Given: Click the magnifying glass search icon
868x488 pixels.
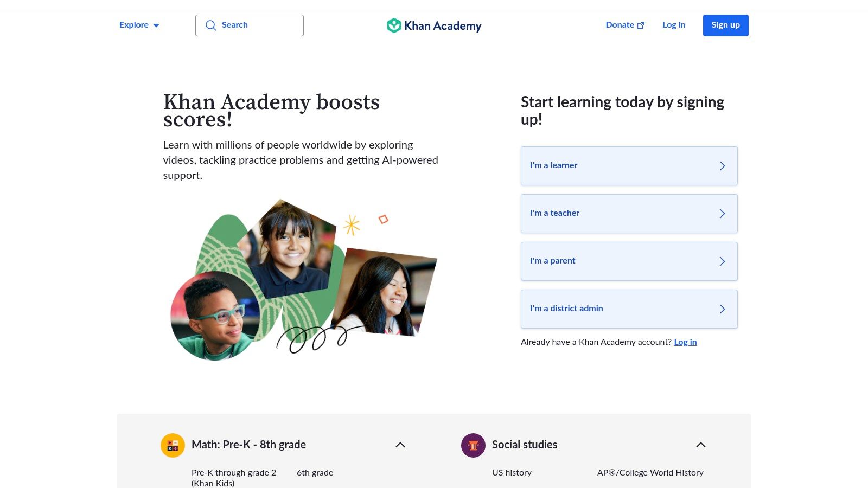Looking at the screenshot, I should [x=211, y=25].
